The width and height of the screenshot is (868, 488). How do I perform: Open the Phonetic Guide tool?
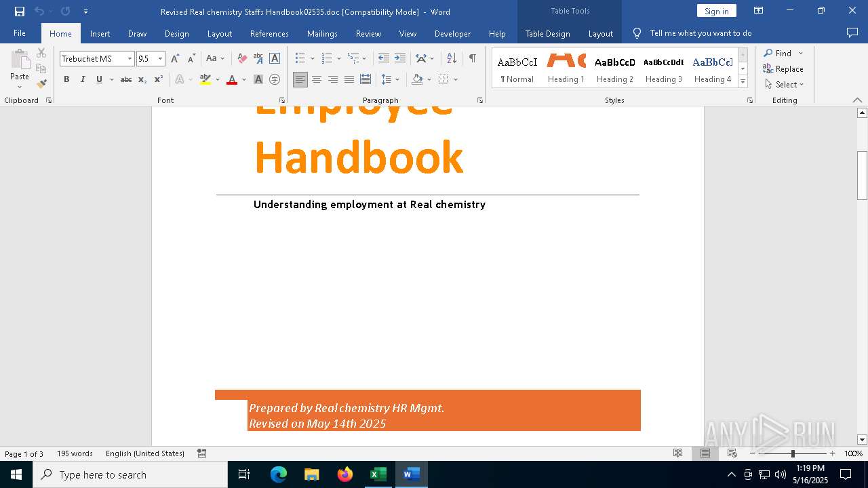(x=258, y=59)
